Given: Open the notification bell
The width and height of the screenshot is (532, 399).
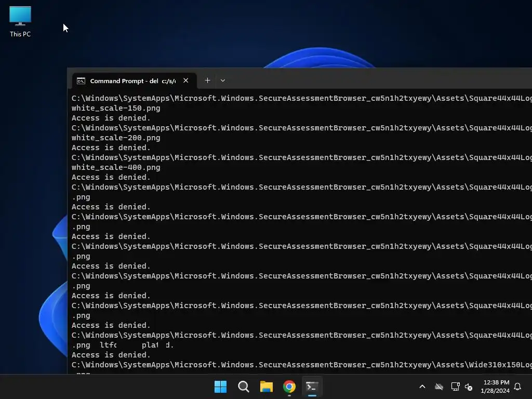Looking at the screenshot, I should point(517,387).
